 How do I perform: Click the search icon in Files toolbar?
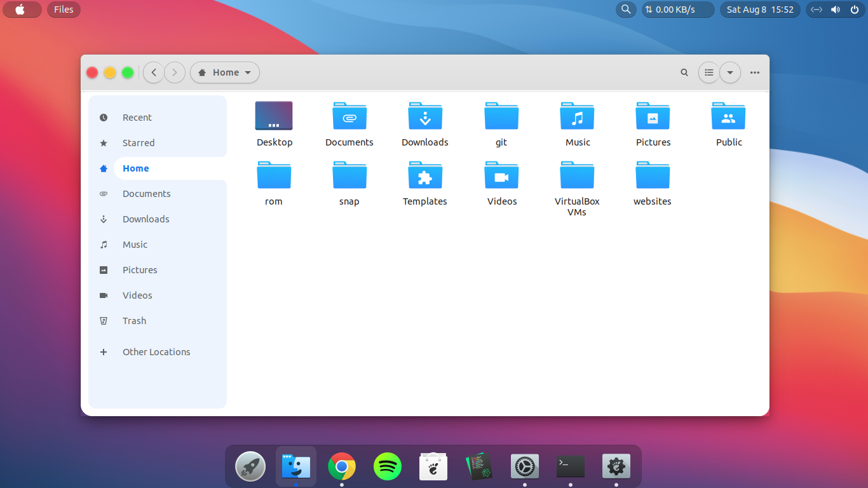point(684,72)
